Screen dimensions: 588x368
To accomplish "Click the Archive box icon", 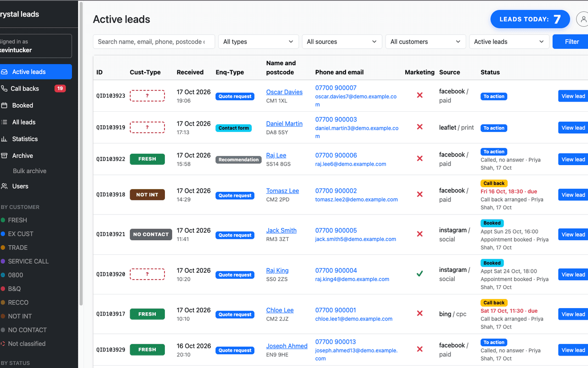I will coord(4,155).
